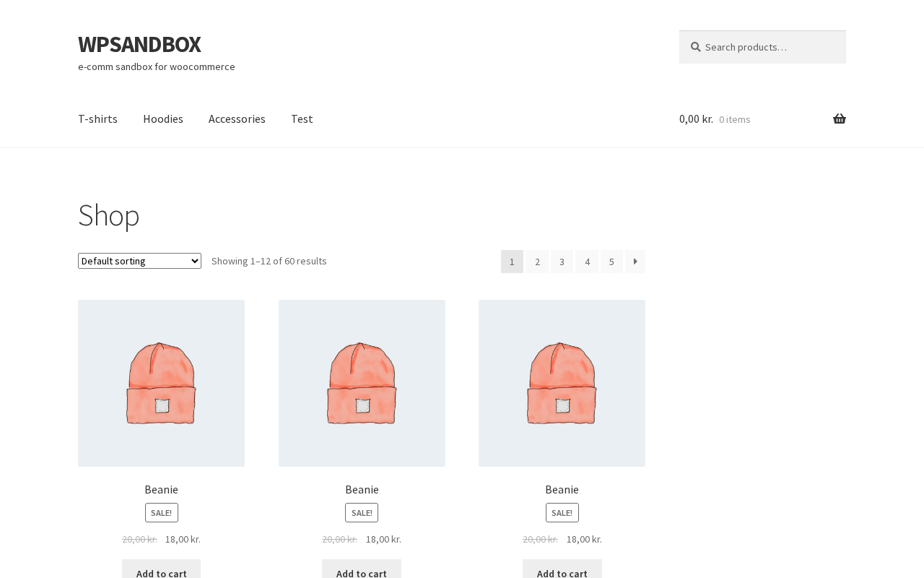The width and height of the screenshot is (924, 578).
Task: Open results page 4
Action: 587,262
